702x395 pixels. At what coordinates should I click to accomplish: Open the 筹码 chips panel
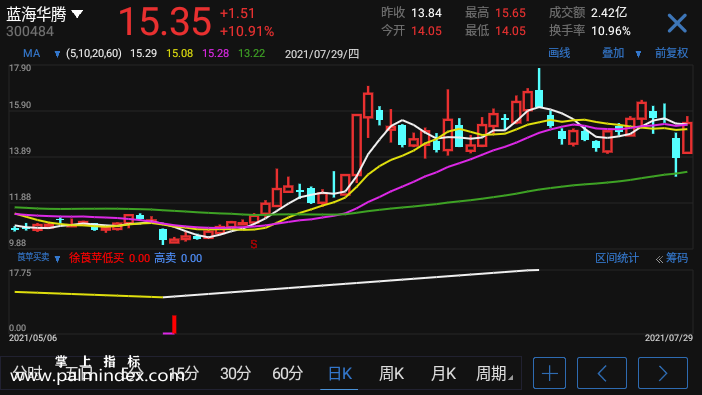pos(672,258)
